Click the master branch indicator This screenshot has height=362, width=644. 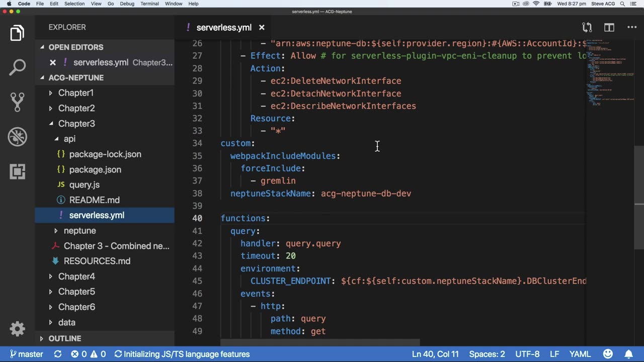(26, 354)
